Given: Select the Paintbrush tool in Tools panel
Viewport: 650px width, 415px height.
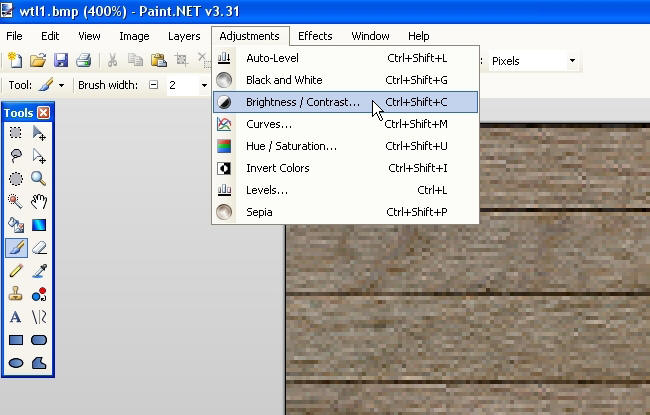Looking at the screenshot, I should pos(16,248).
